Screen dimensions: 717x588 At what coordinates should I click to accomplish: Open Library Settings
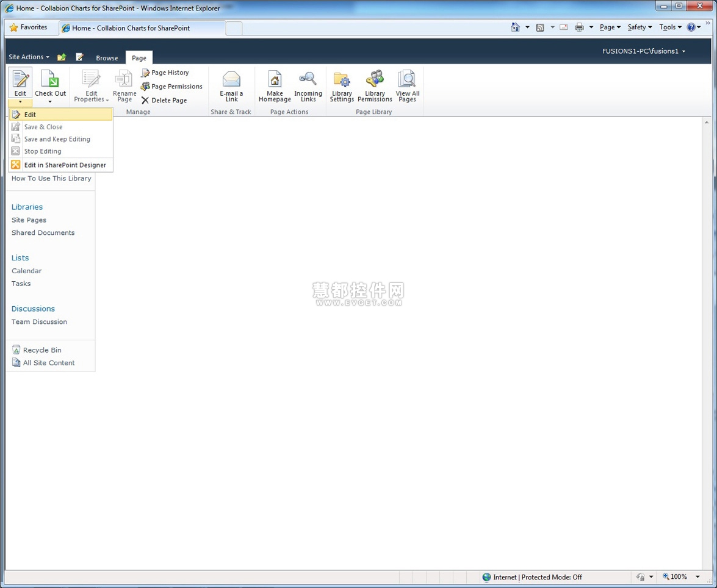click(342, 86)
